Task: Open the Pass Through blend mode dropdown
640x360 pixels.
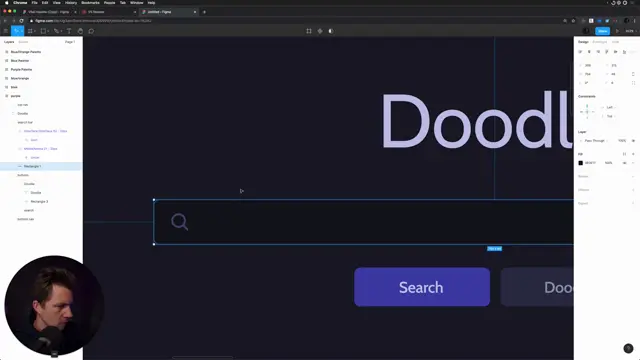Action: click(594, 141)
